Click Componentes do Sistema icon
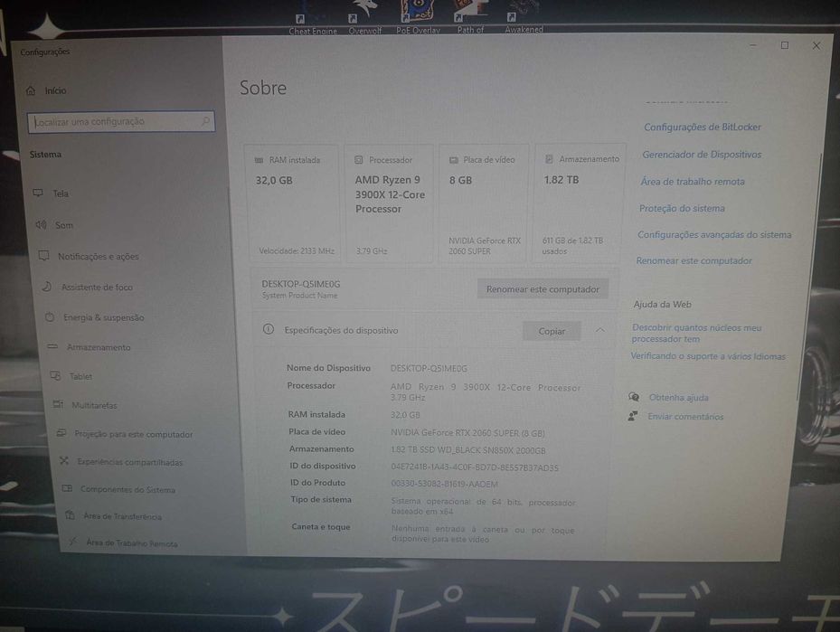This screenshot has width=840, height=632. click(67, 488)
